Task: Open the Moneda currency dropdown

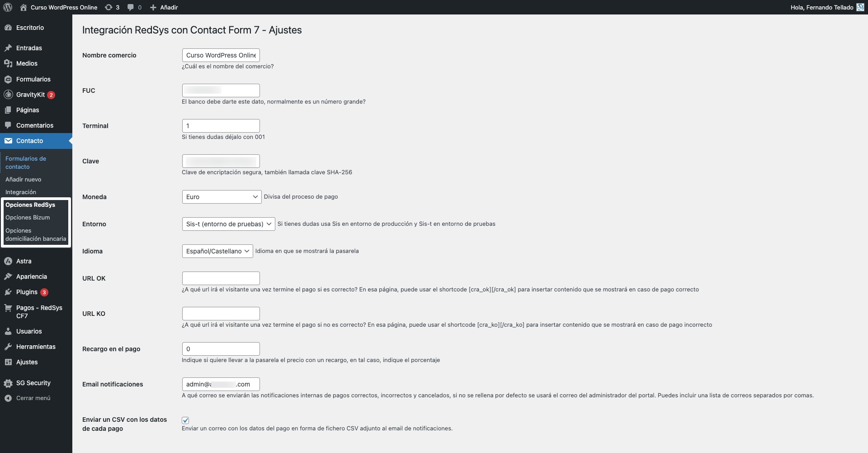Action: tap(222, 197)
